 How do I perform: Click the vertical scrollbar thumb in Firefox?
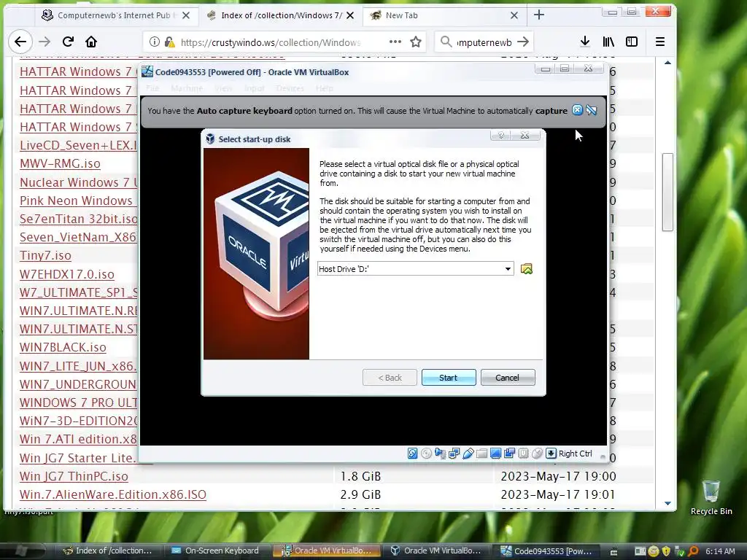667,192
